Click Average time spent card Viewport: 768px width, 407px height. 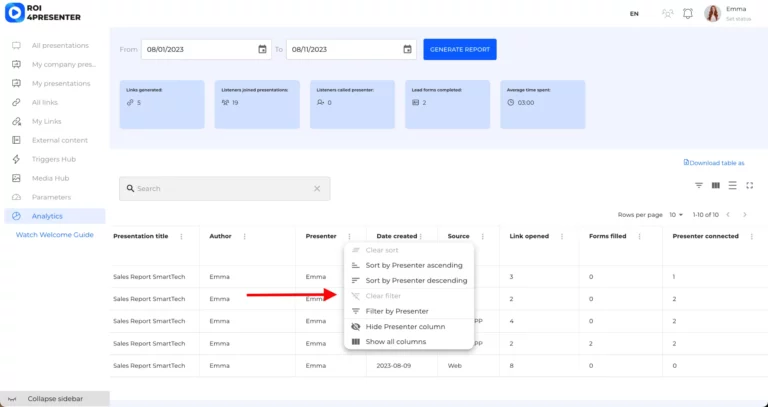543,104
